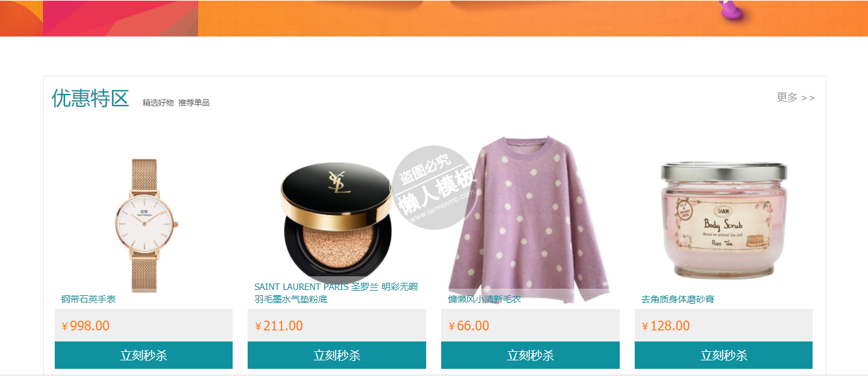868x376 pixels.
Task: Click the orange banner at the top
Action: [434, 18]
